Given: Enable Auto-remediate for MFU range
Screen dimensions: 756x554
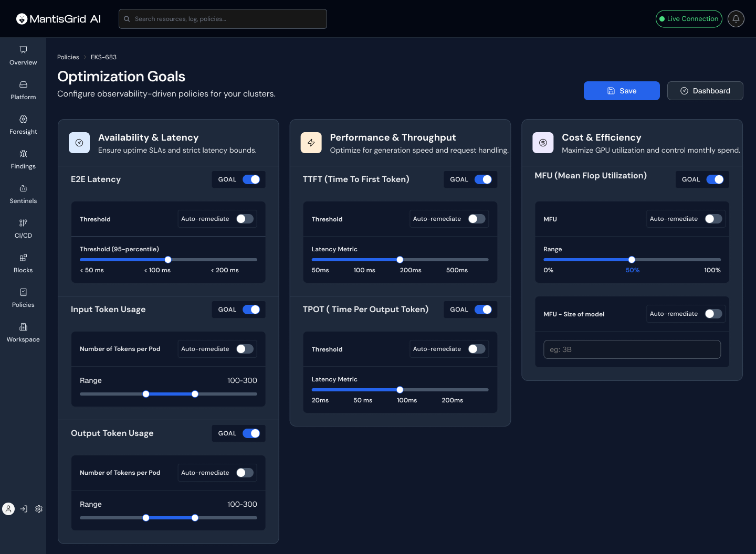Looking at the screenshot, I should coord(713,219).
